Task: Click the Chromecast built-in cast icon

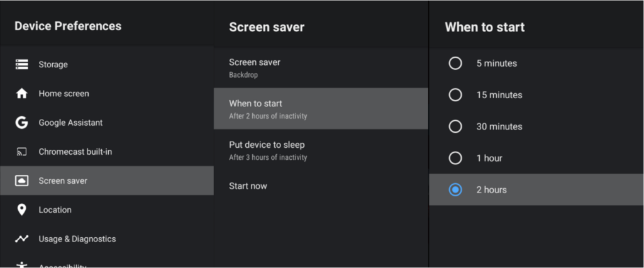Action: (x=22, y=152)
